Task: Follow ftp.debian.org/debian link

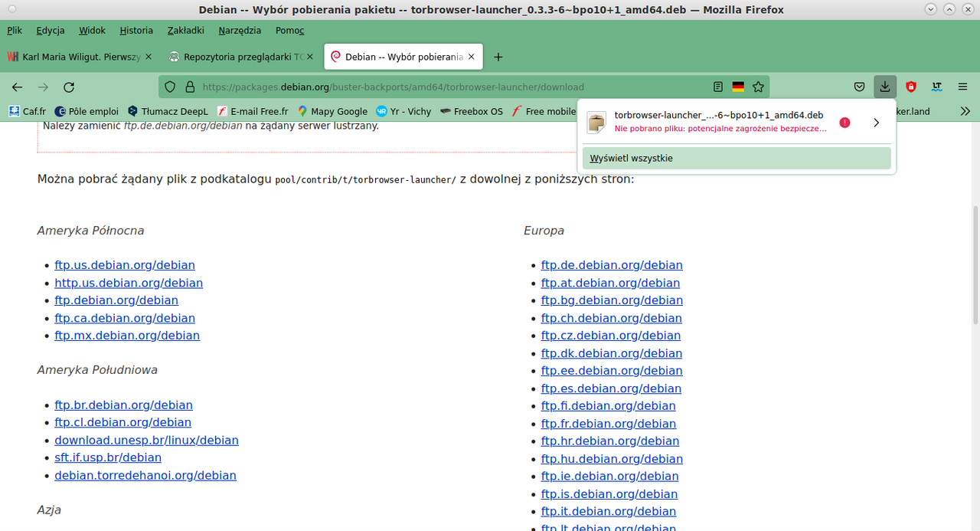Action: (x=116, y=300)
